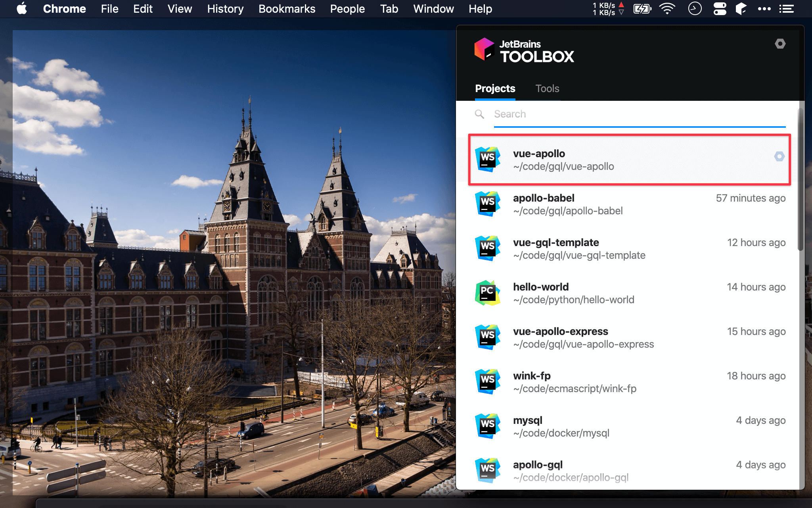The height and width of the screenshot is (508, 812).
Task: Click the WebStorm icon next to apollo-babel
Action: [487, 204]
